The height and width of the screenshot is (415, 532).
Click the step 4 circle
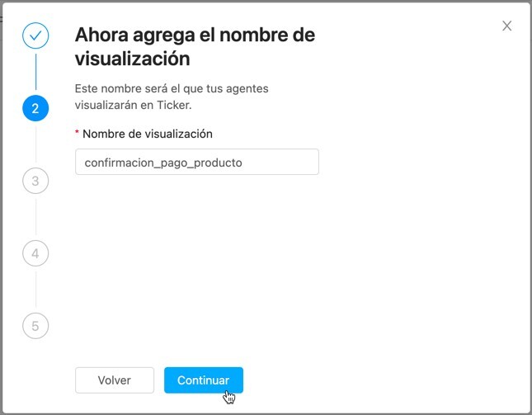pos(35,253)
